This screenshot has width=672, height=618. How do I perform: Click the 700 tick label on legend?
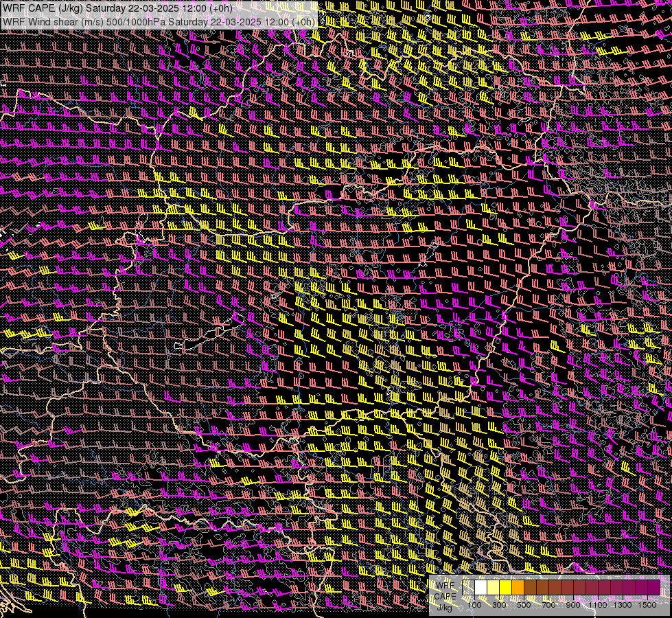(x=548, y=605)
